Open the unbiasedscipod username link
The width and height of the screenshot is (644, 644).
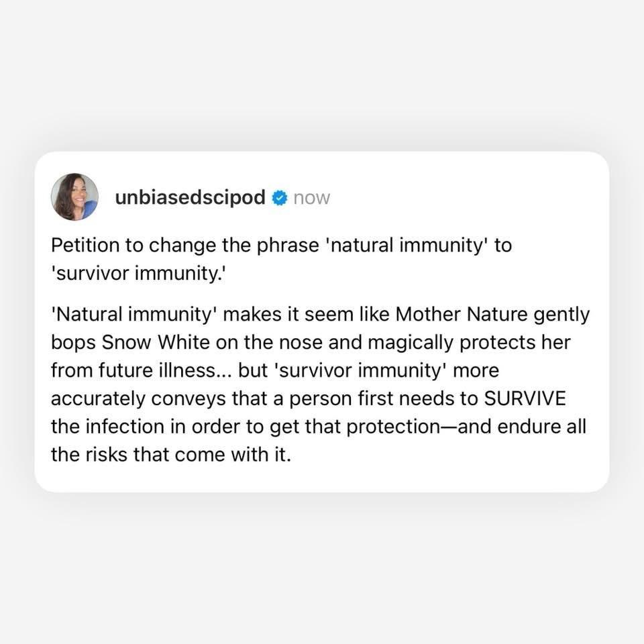pos(190,197)
